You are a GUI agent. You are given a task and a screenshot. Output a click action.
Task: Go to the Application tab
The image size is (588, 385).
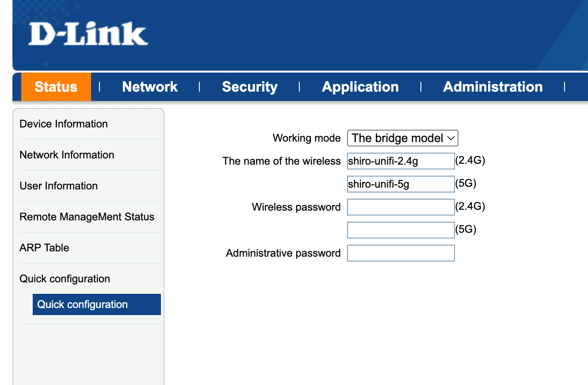point(360,87)
